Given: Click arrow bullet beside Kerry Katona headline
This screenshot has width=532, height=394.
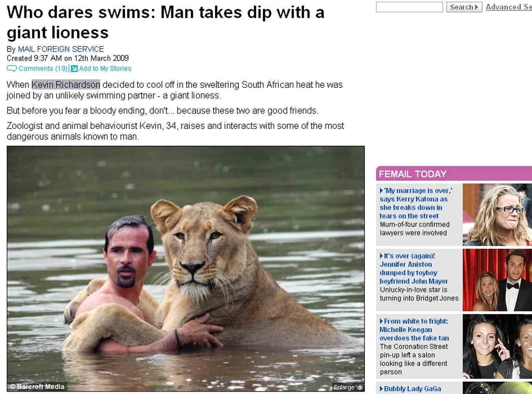Looking at the screenshot, I should click(x=381, y=191).
